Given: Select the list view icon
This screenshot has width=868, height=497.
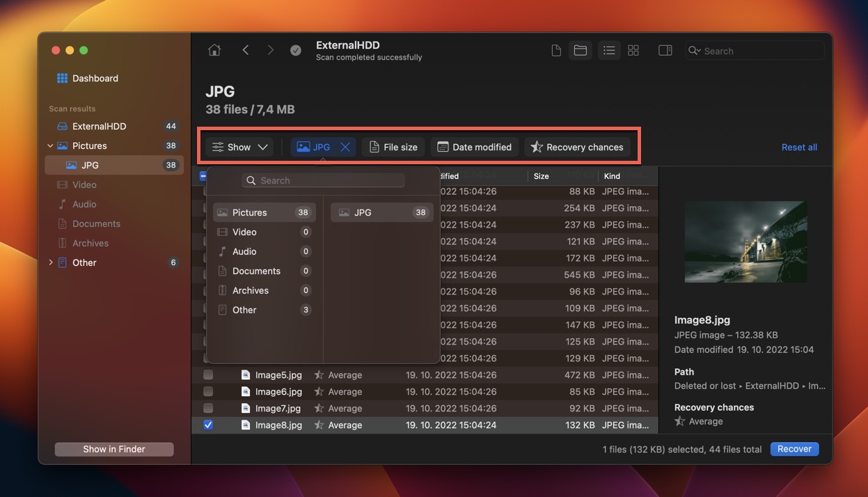Looking at the screenshot, I should click(x=609, y=50).
